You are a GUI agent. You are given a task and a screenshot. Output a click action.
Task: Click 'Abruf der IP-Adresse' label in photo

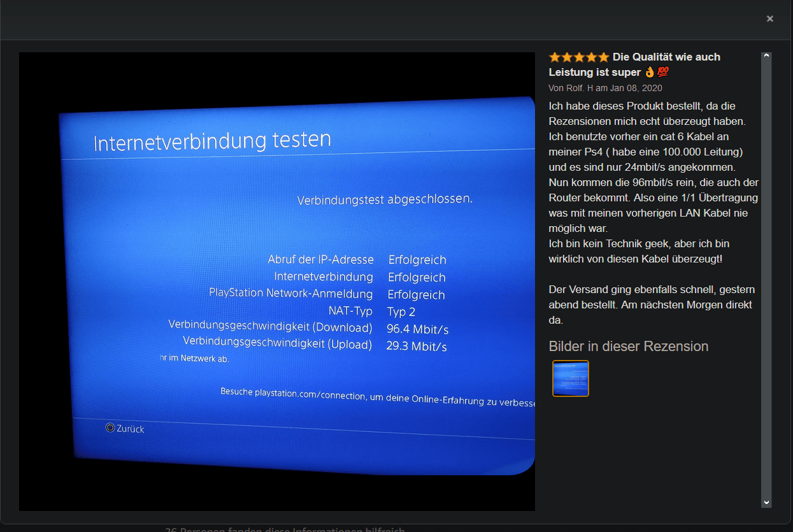(x=320, y=259)
